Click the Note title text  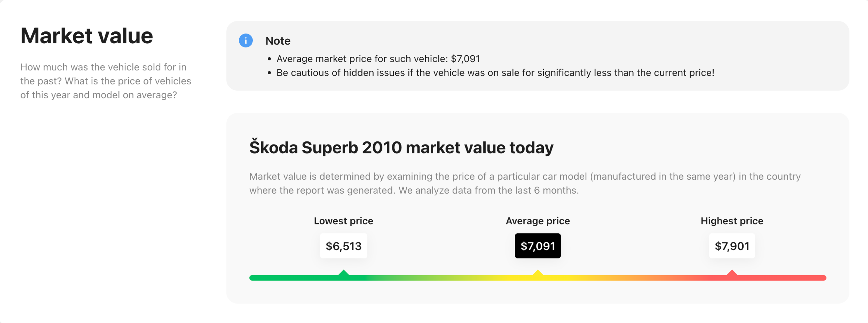[278, 41]
